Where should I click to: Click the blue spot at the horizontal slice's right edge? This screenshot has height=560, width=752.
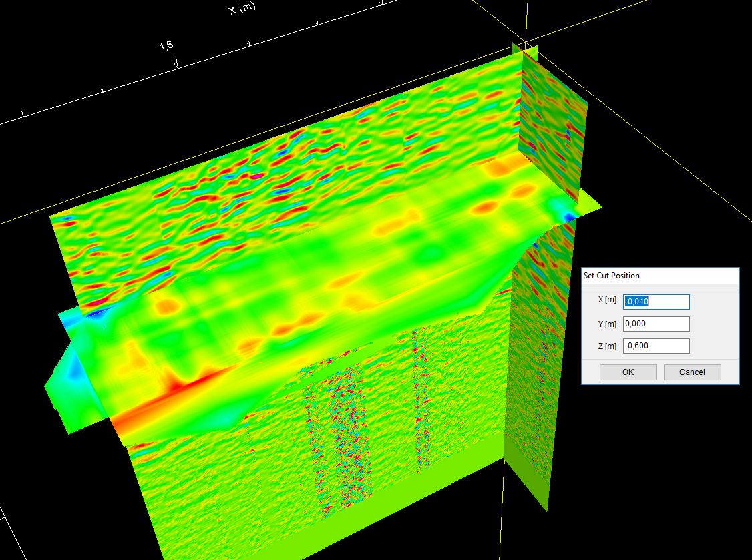tap(567, 216)
